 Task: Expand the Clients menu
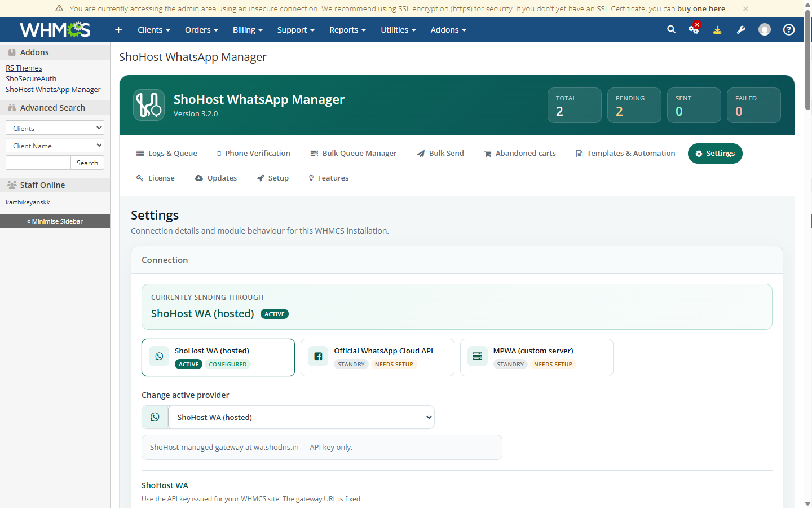[154, 30]
